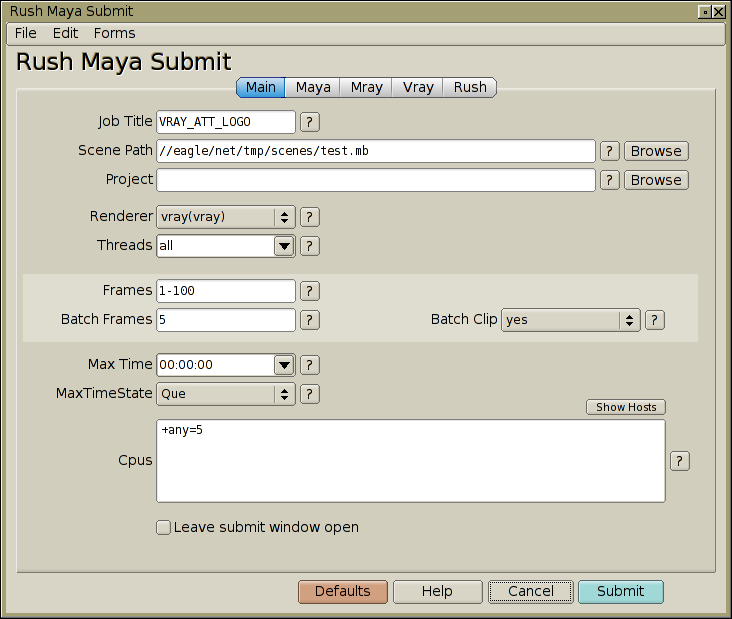
Task: Open help for Frames field
Action: (x=310, y=291)
